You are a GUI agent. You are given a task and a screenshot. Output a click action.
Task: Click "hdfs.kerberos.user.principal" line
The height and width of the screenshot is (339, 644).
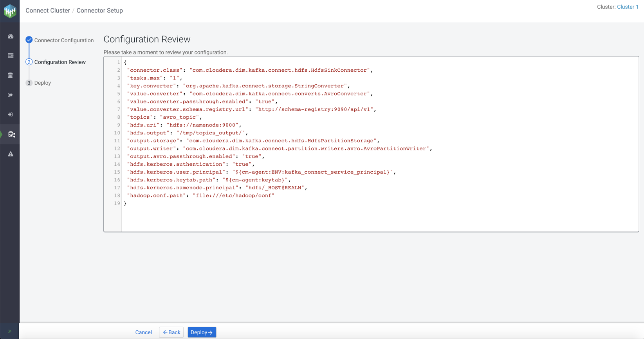point(262,172)
